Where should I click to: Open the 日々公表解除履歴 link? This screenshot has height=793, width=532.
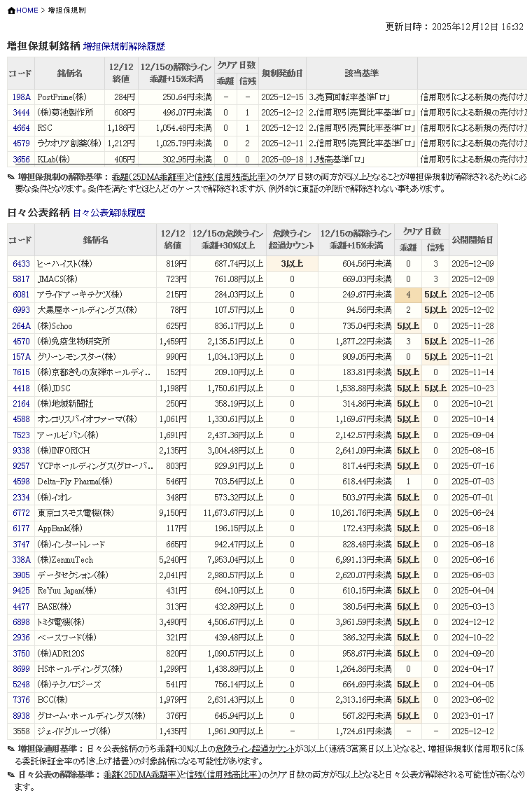click(108, 213)
